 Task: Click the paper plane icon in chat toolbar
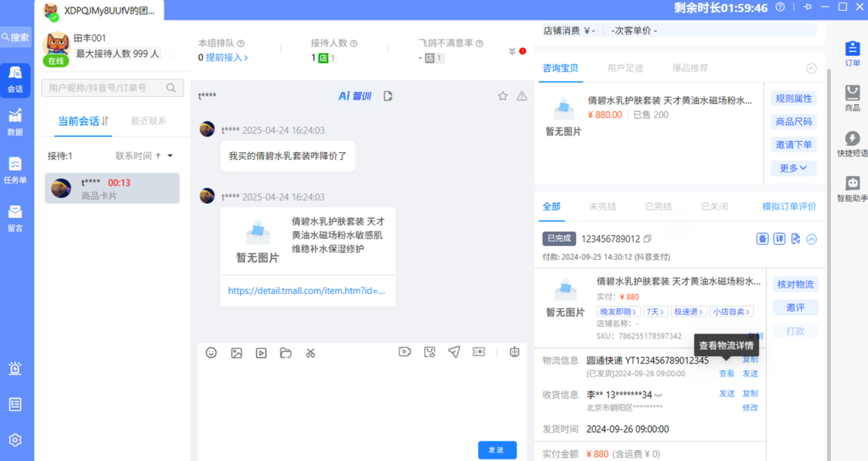pyautogui.click(x=454, y=352)
